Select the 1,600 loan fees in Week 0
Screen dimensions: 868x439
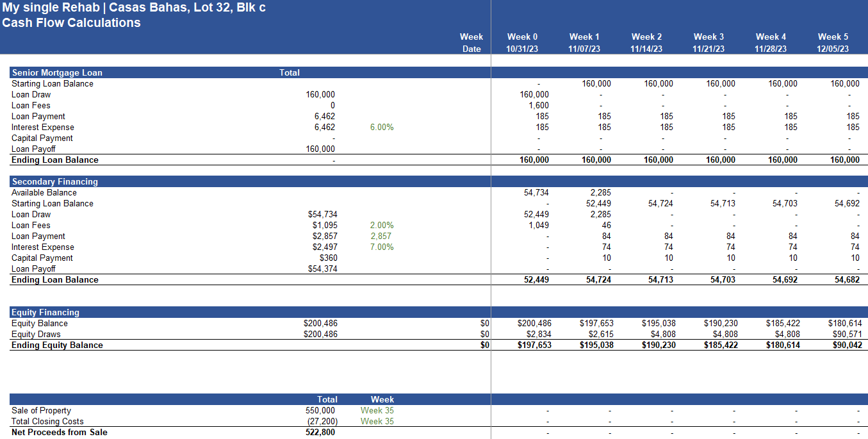coord(538,105)
